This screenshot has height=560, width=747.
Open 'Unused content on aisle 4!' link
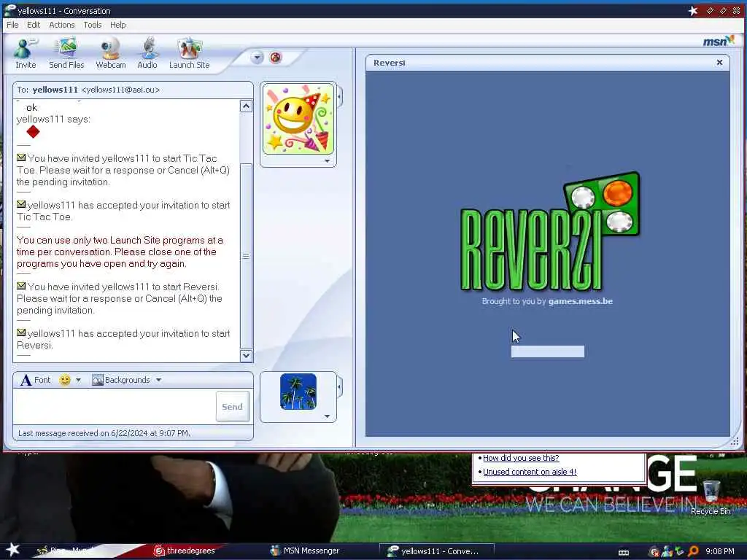(x=530, y=472)
